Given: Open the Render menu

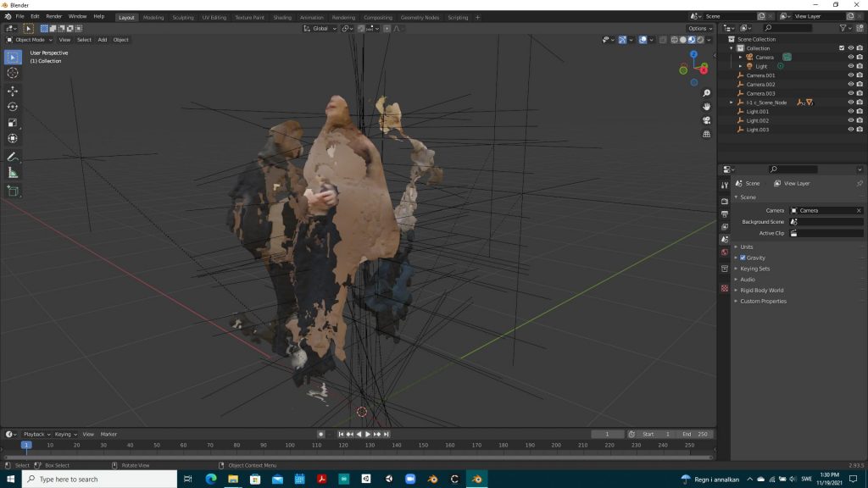Looking at the screenshot, I should pos(54,16).
